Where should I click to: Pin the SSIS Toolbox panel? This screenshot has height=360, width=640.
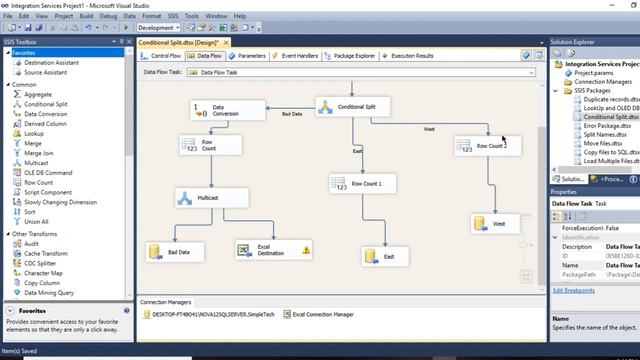[x=121, y=42]
